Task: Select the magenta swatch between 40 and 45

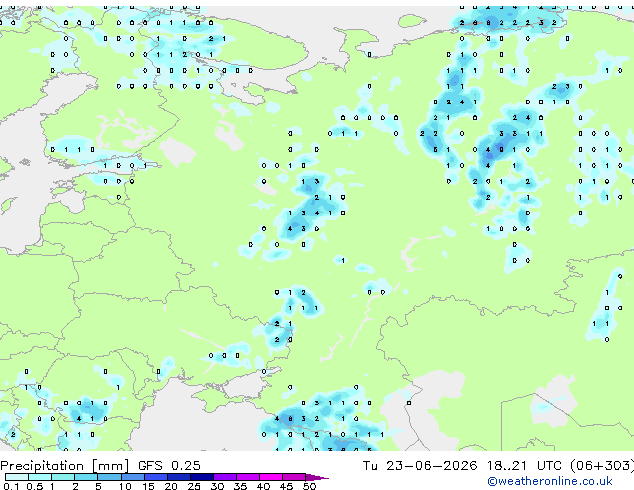Action: click(x=271, y=477)
